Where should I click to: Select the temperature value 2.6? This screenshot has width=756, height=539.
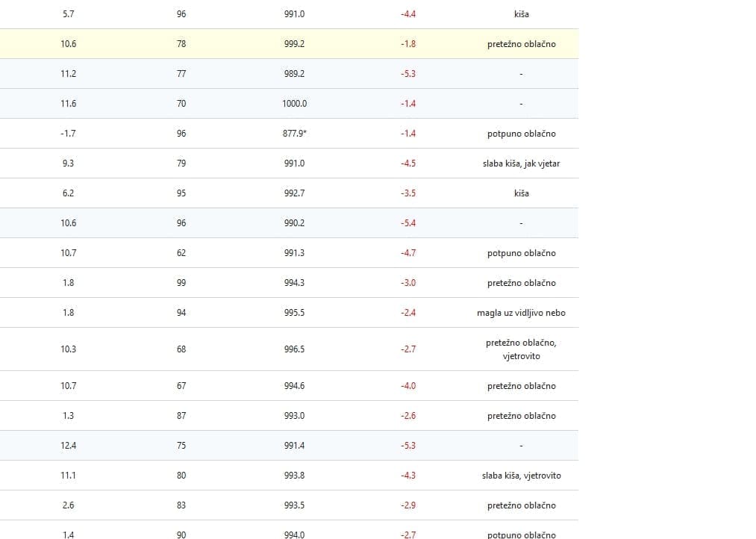(x=68, y=505)
